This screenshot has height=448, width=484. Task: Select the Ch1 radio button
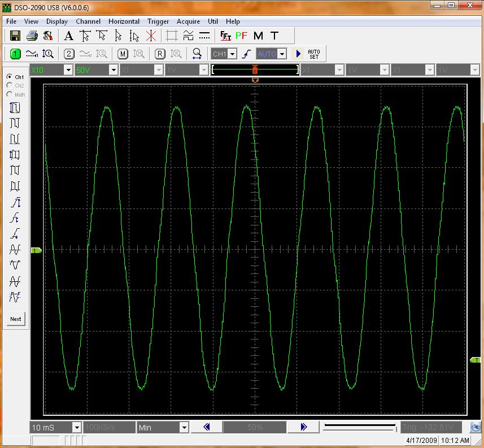pos(8,77)
